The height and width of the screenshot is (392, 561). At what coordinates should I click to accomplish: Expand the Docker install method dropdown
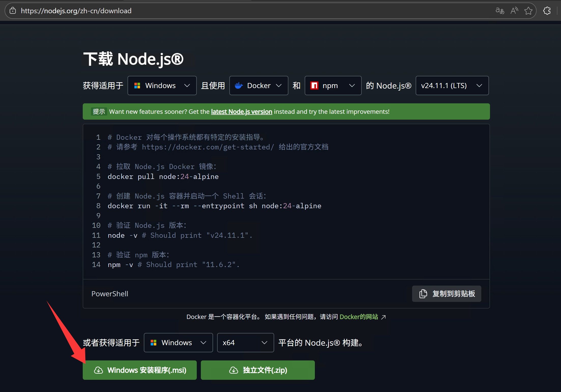pyautogui.click(x=259, y=86)
